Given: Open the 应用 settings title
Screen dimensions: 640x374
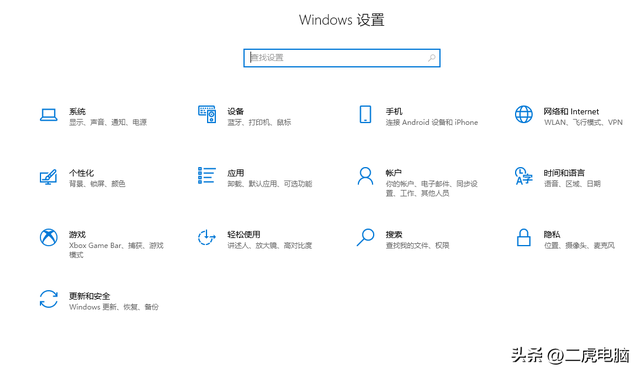Looking at the screenshot, I should (x=236, y=173).
